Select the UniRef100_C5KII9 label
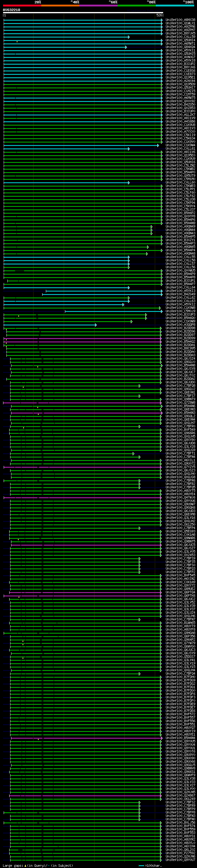Viewport: 197px width, 868px height. 180,135
